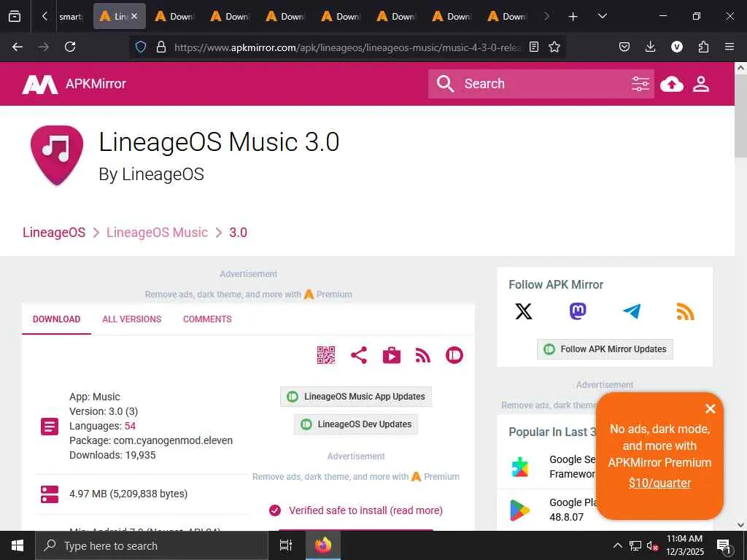Open the LineageOS breadcrumb link

click(x=54, y=233)
